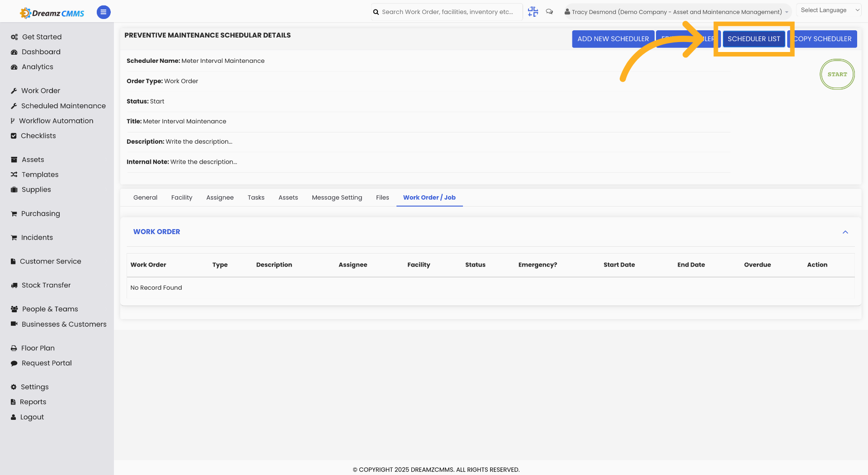This screenshot has height=475, width=868.
Task: Click the End Date column header
Action: tap(691, 265)
